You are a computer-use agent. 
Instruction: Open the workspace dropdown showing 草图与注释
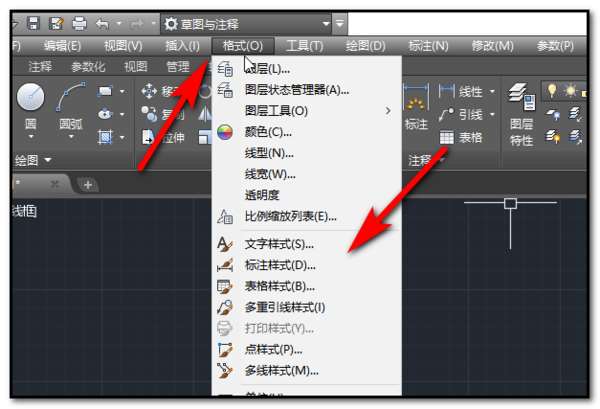[x=246, y=24]
